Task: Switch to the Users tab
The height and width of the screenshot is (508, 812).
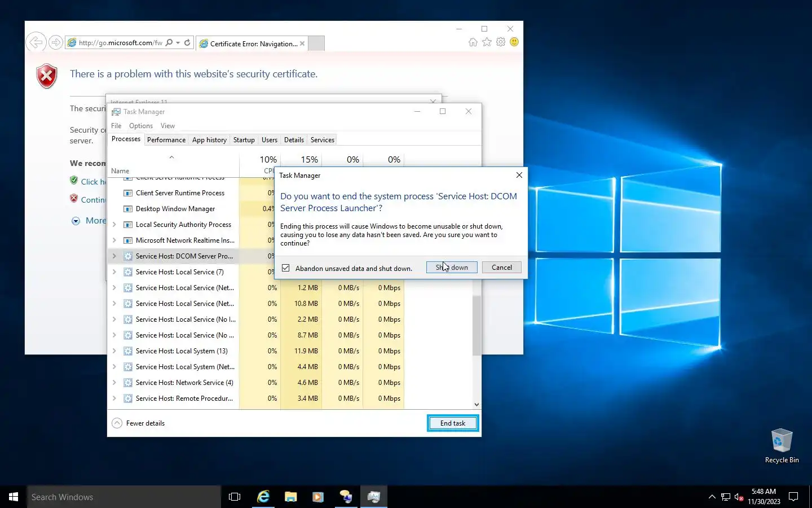Action: pyautogui.click(x=270, y=140)
